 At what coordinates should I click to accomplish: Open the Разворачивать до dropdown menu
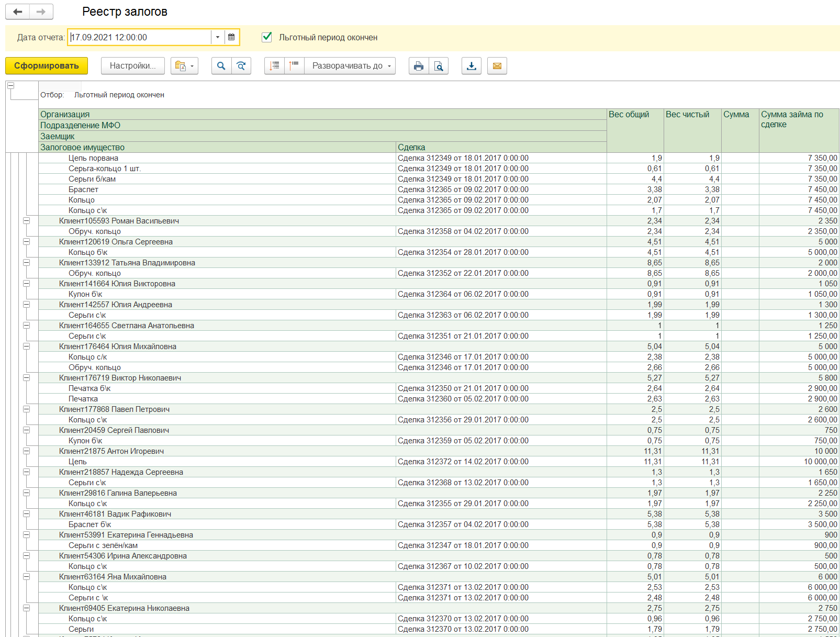coord(350,66)
